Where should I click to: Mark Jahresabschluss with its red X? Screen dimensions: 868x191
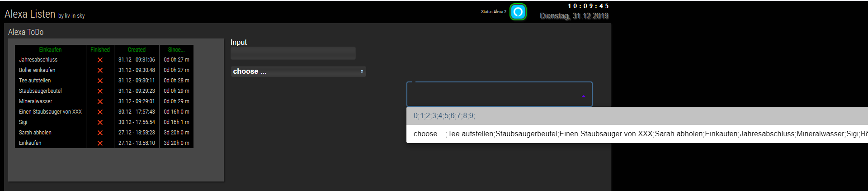point(100,60)
